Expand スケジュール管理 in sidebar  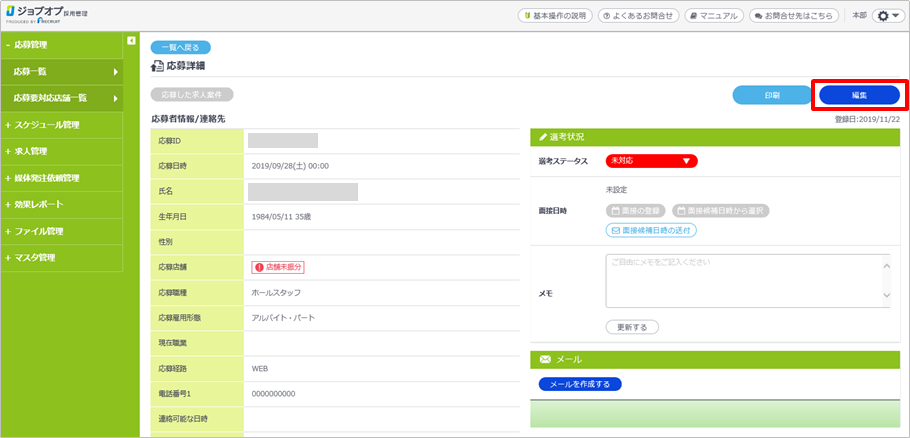click(60, 125)
